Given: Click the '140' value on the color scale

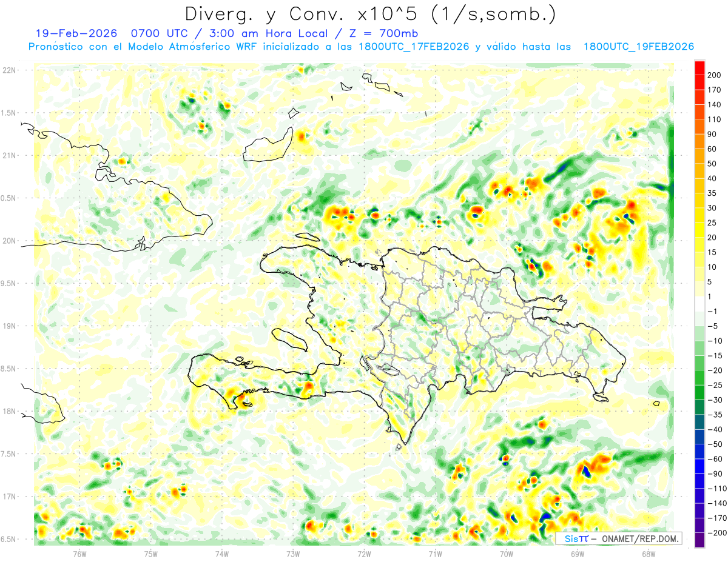Looking at the screenshot, I should tap(715, 104).
